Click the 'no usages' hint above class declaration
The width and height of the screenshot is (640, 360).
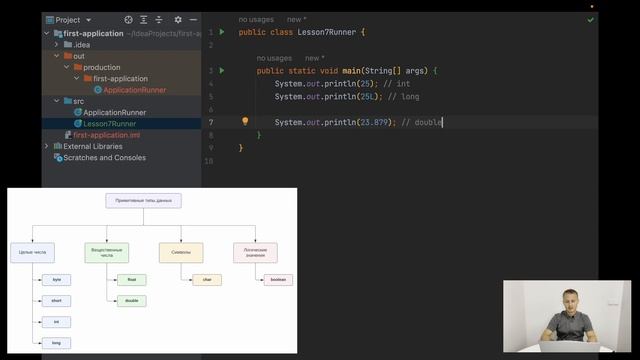[x=256, y=20]
